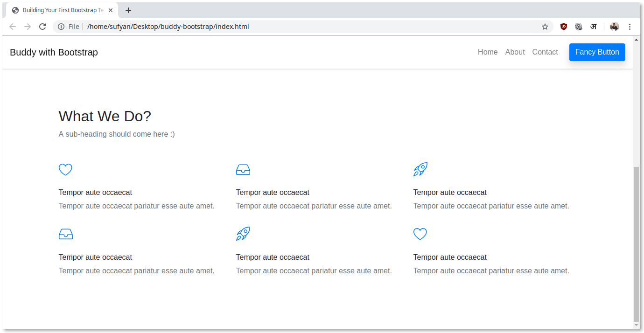This screenshot has width=644, height=333.
Task: Click the heart icon in the second feature row
Action: (420, 234)
